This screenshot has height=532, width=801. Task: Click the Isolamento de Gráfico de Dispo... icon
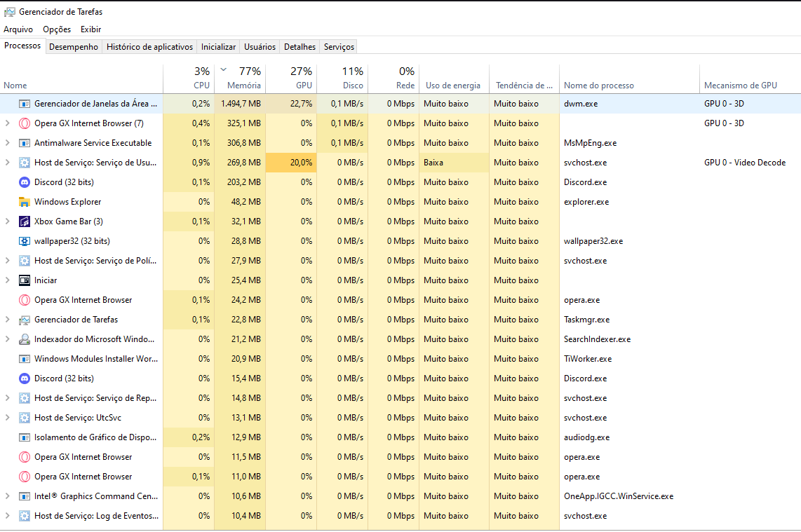coord(24,437)
